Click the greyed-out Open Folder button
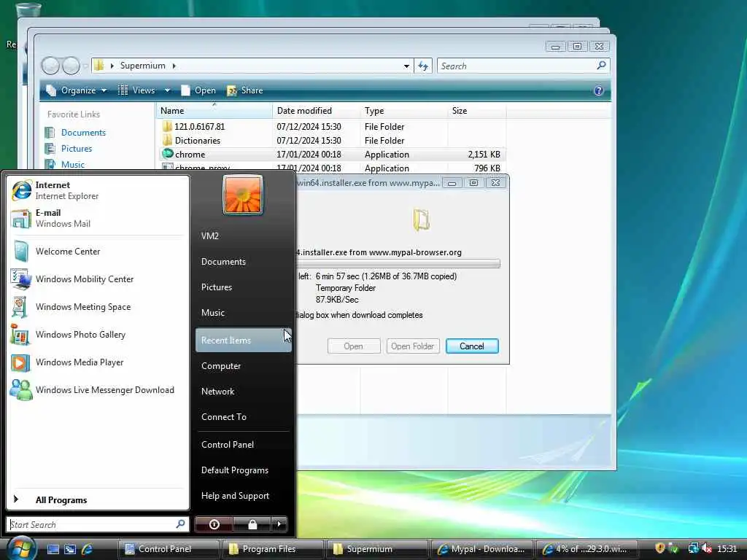 point(413,346)
